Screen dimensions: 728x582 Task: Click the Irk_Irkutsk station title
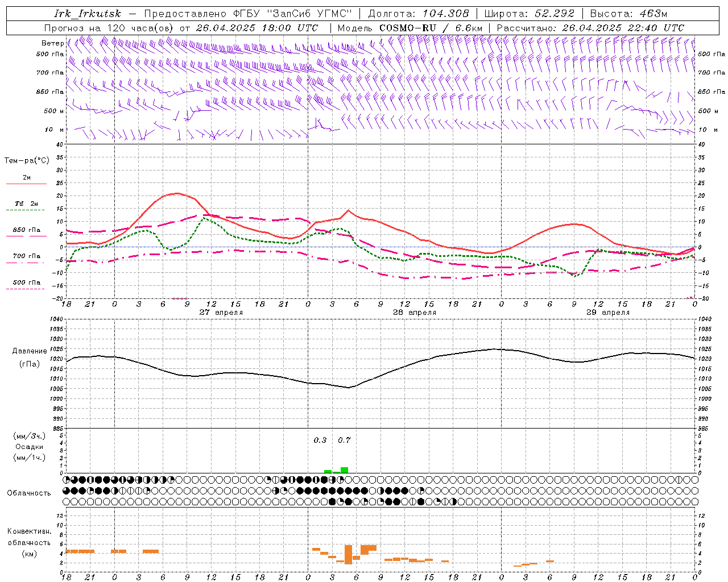(88, 14)
